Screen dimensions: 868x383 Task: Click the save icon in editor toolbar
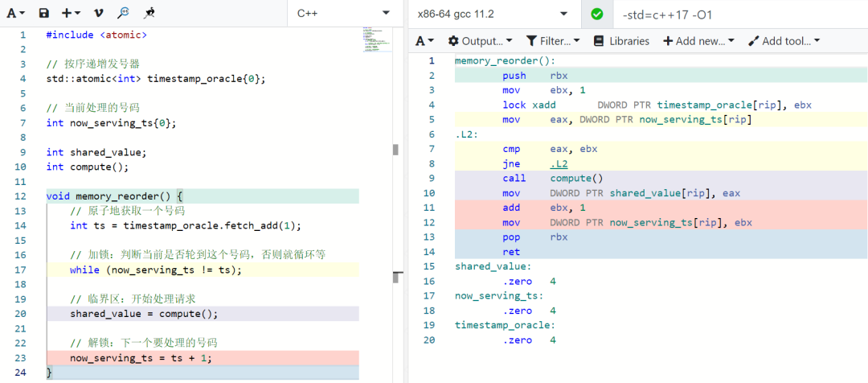[x=44, y=14]
